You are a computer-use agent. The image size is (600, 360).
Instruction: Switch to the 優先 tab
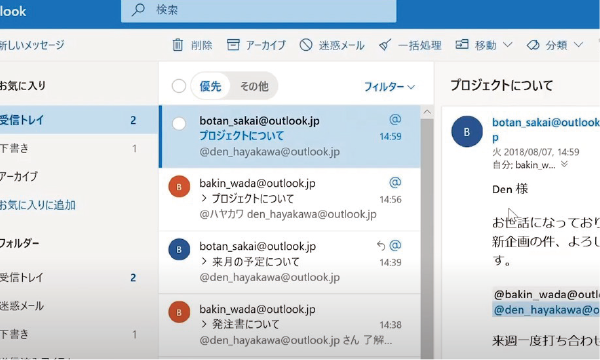(x=210, y=86)
